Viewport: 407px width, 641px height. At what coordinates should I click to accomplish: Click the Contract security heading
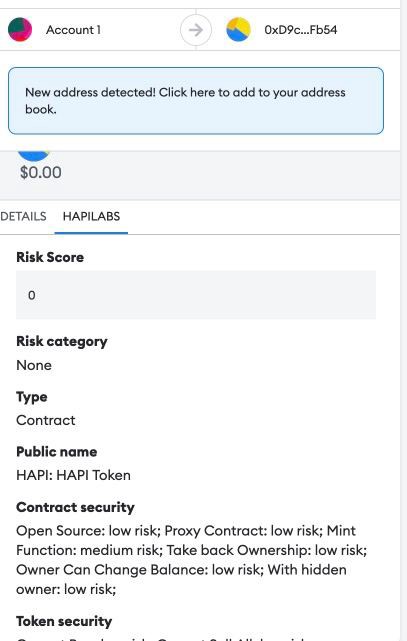coord(75,507)
